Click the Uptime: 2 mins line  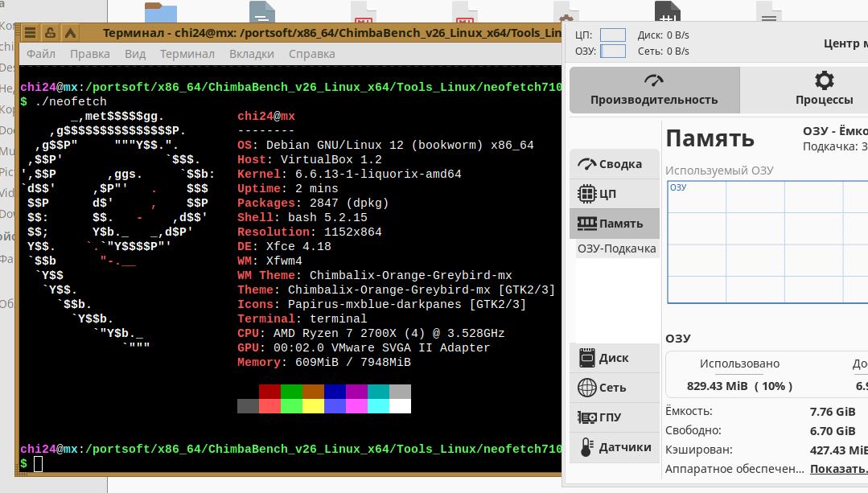(x=288, y=188)
